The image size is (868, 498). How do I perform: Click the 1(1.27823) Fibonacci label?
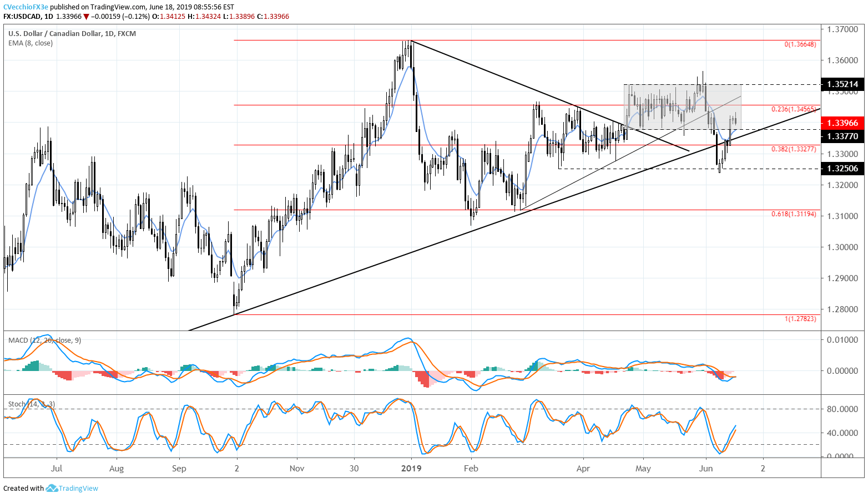point(800,319)
